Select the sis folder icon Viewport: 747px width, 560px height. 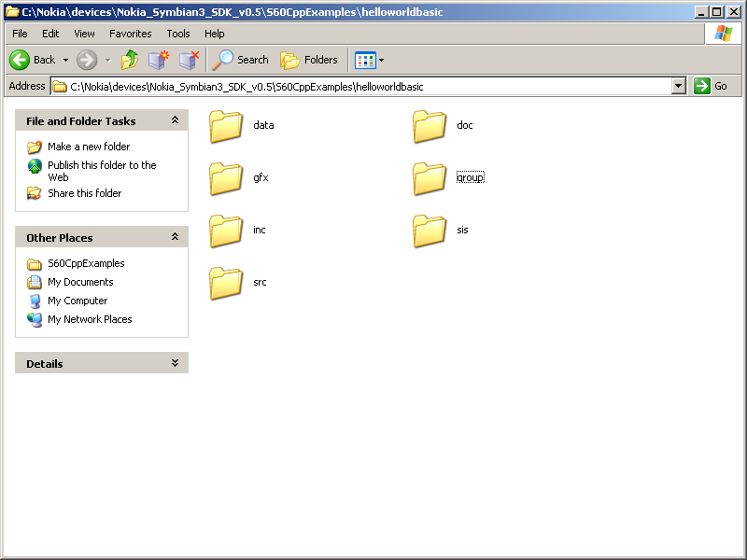tap(430, 231)
